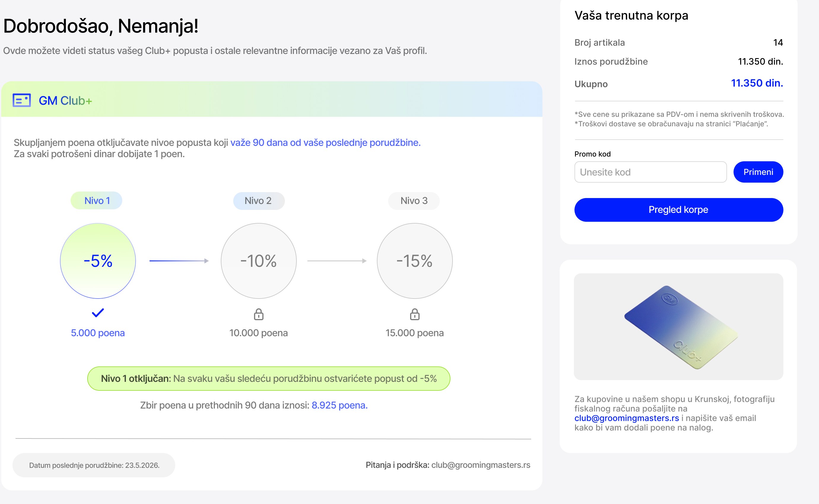Click the arrow between -10% and -15%
The image size is (819, 504).
(337, 261)
